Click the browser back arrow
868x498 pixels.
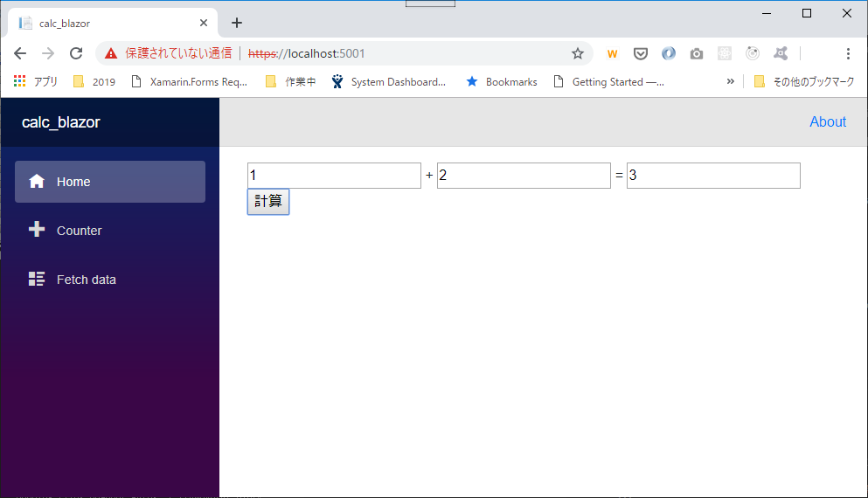(20, 53)
